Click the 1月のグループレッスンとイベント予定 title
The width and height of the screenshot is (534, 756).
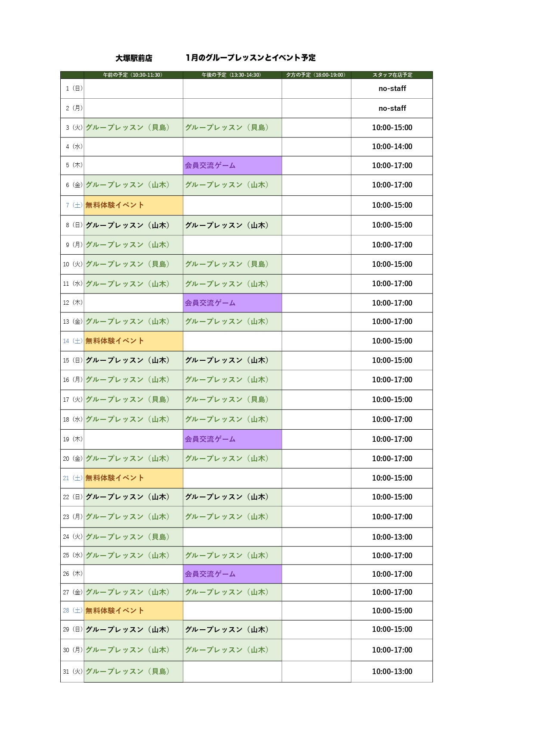251,58
